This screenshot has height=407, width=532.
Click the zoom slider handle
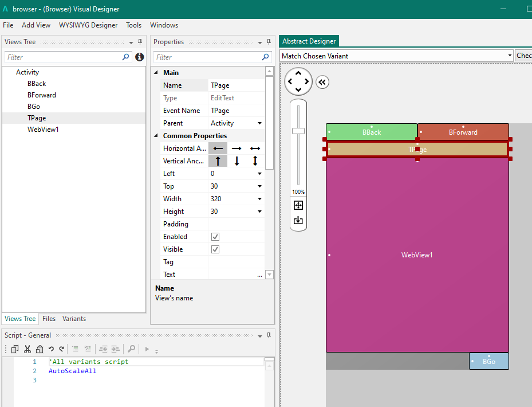[298, 131]
